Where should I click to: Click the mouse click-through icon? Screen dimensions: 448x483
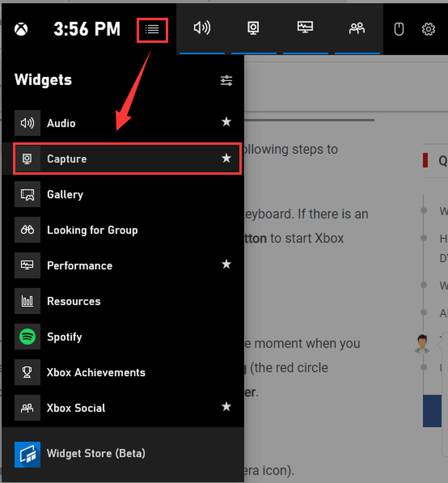pos(399,29)
